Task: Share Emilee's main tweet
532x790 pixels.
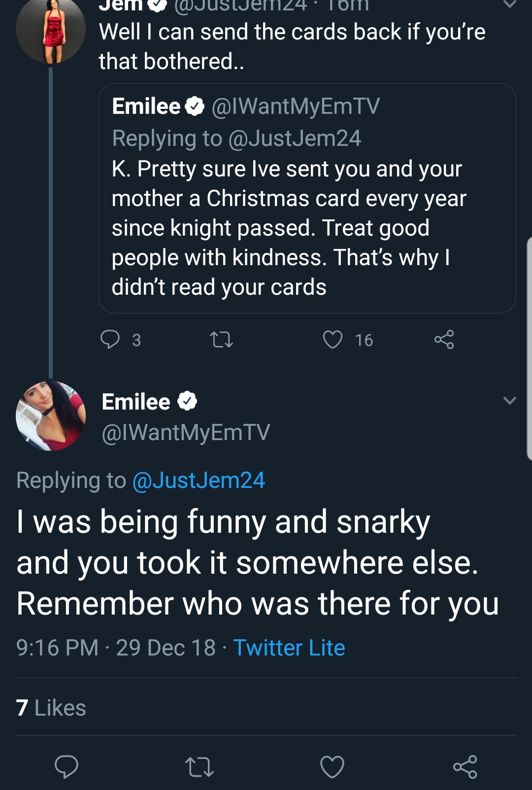Action: click(x=465, y=766)
